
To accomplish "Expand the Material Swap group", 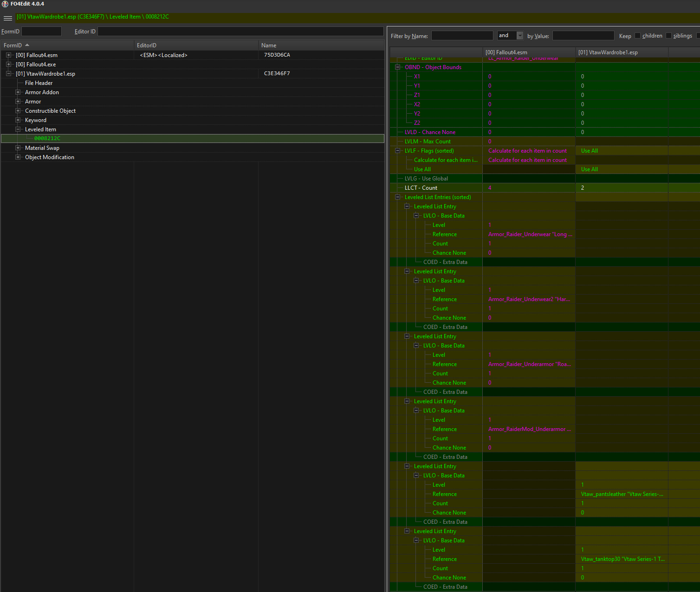I will [18, 148].
